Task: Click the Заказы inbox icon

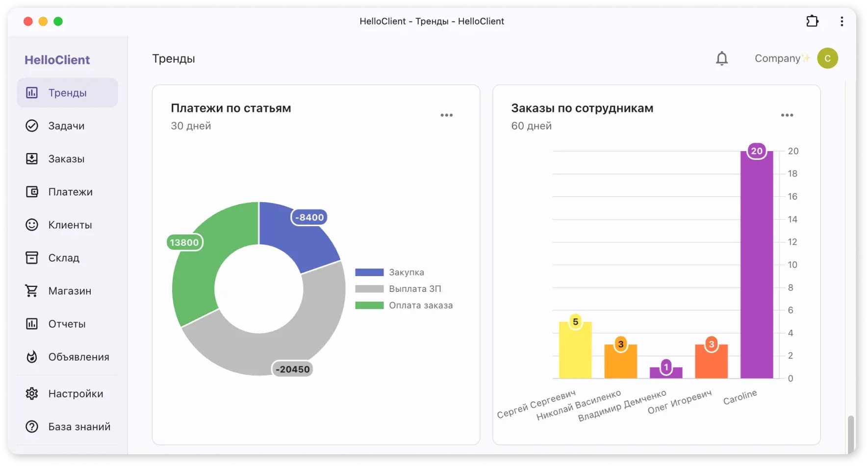Action: coord(31,158)
